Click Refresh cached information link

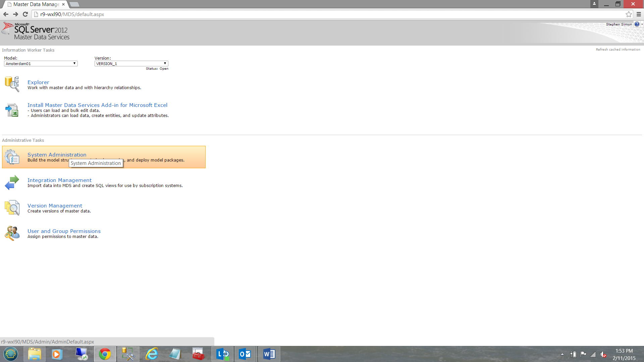pos(618,50)
